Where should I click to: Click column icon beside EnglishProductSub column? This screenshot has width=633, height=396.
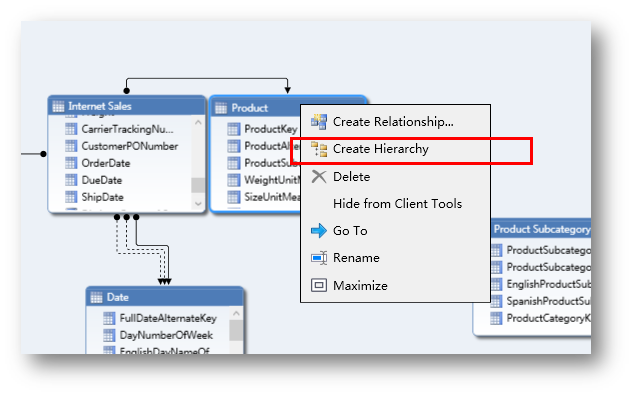pyautogui.click(x=496, y=284)
